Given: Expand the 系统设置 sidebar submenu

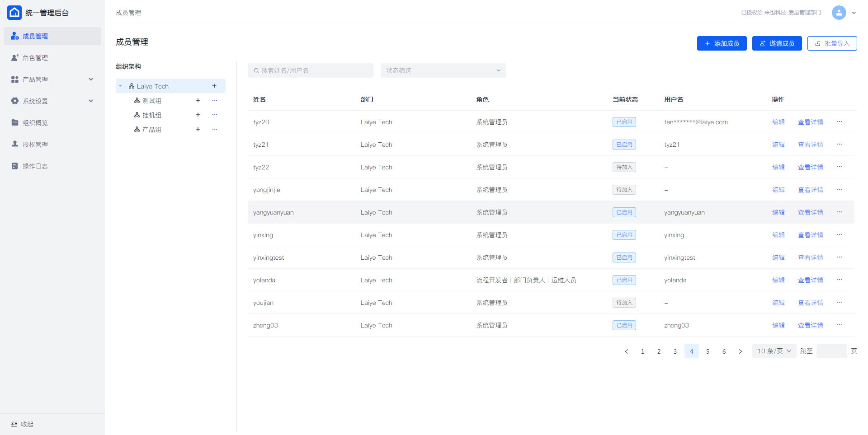Looking at the screenshot, I should (x=91, y=101).
